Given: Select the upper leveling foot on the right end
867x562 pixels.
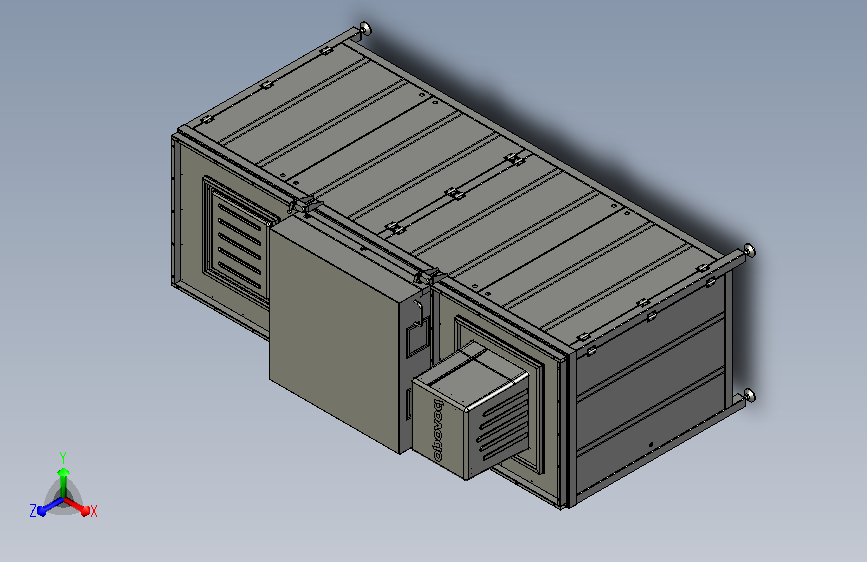Looking at the screenshot, I should [x=749, y=251].
